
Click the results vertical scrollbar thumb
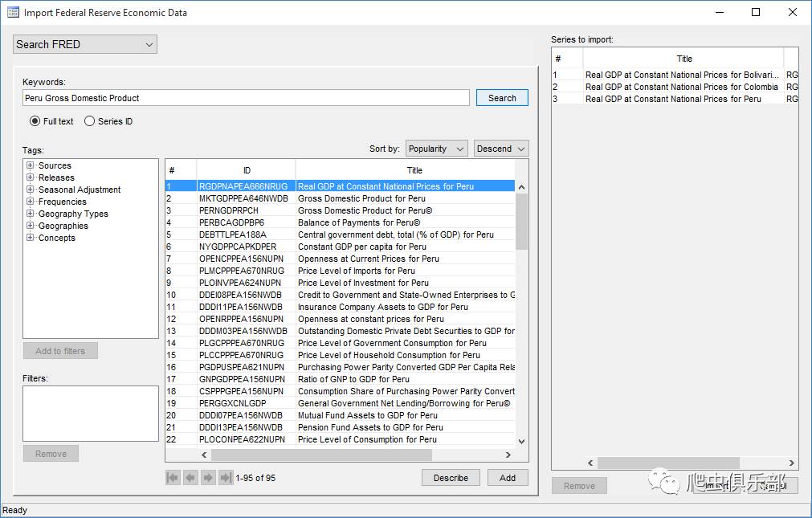521,222
